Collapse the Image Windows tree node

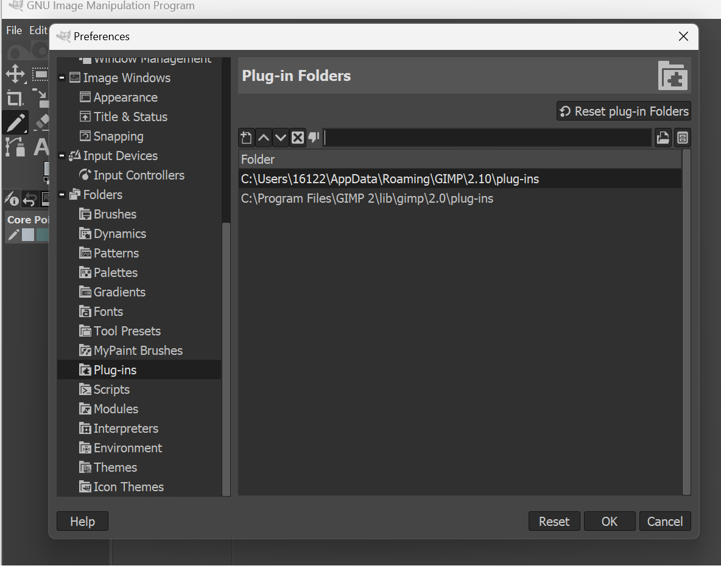62,78
